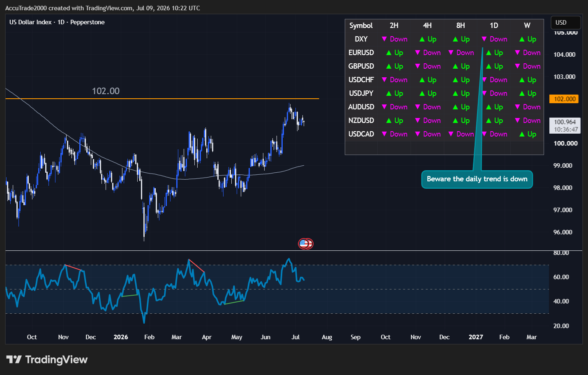Image resolution: width=588 pixels, height=375 pixels.
Task: Click the orange 102.000 price label
Action: (x=564, y=99)
